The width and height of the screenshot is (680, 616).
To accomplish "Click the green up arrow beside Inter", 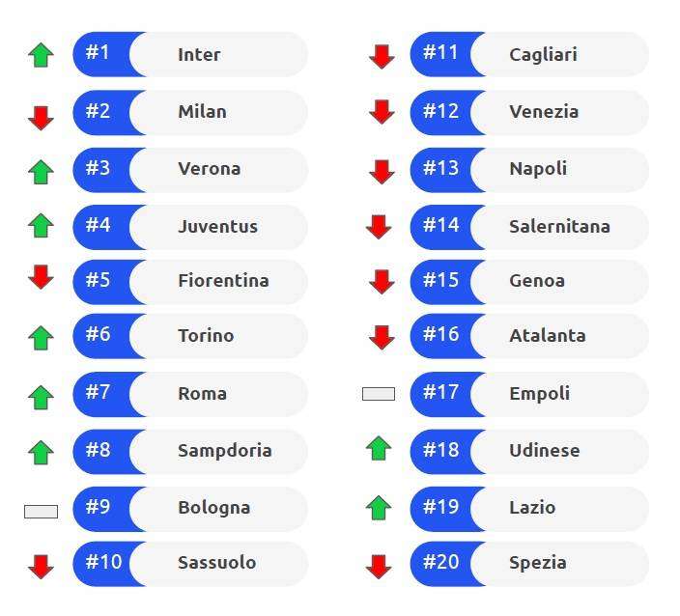I will click(41, 55).
